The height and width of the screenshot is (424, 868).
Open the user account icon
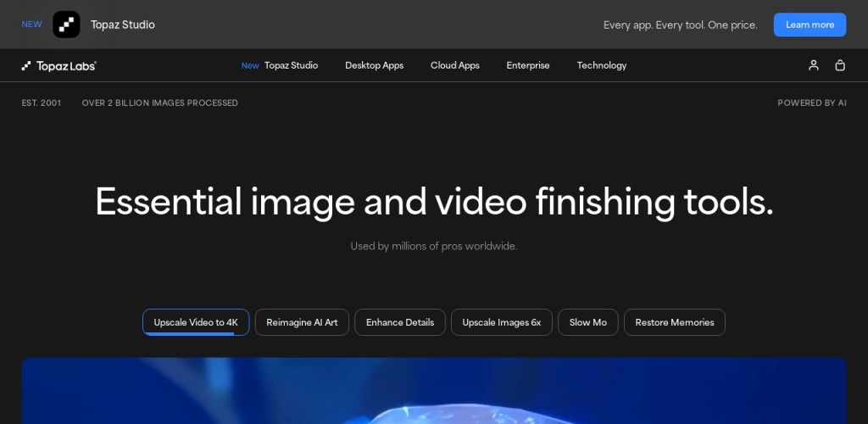814,65
